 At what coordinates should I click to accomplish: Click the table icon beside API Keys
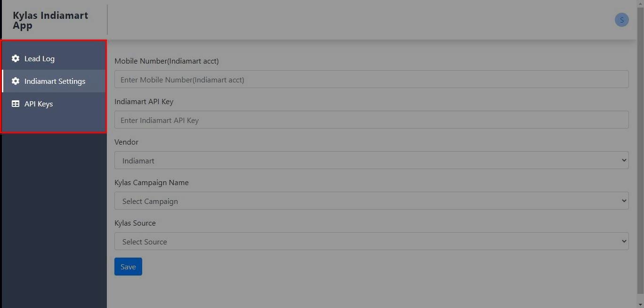click(16, 104)
